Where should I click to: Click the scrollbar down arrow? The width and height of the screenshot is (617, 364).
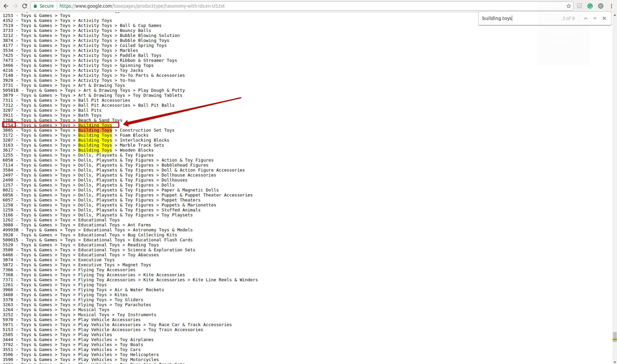coord(614,362)
